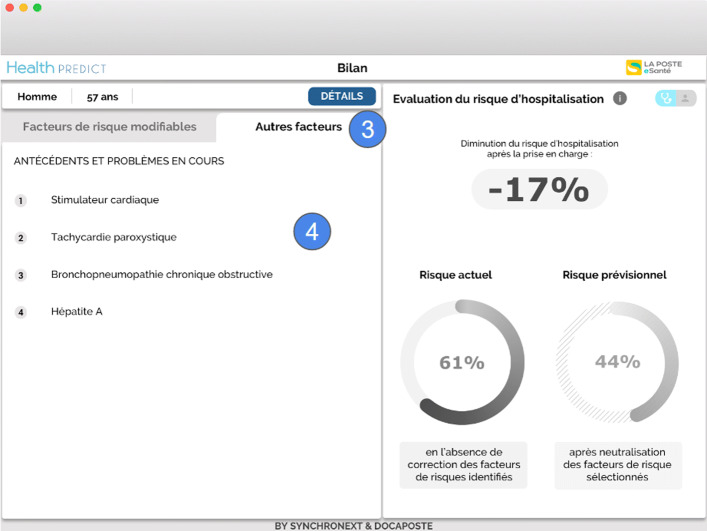Select Tachycardie paroxystique list item
The height and width of the screenshot is (531, 707).
click(x=114, y=237)
